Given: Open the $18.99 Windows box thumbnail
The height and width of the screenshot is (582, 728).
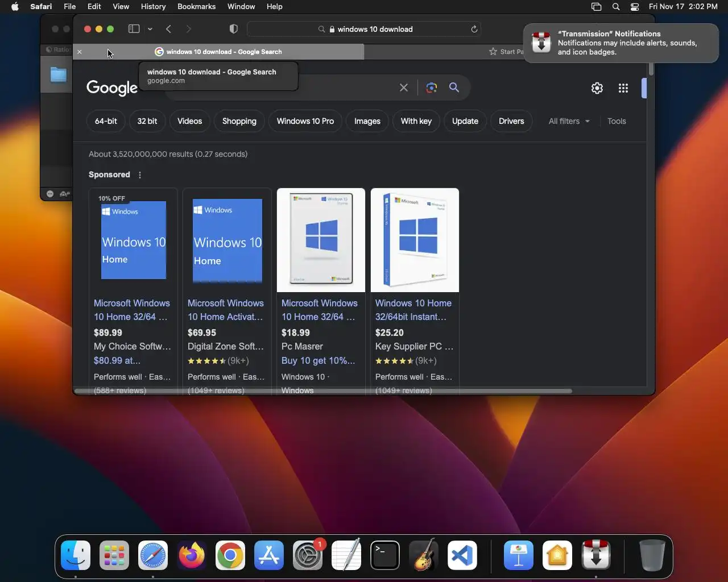Looking at the screenshot, I should [x=321, y=240].
